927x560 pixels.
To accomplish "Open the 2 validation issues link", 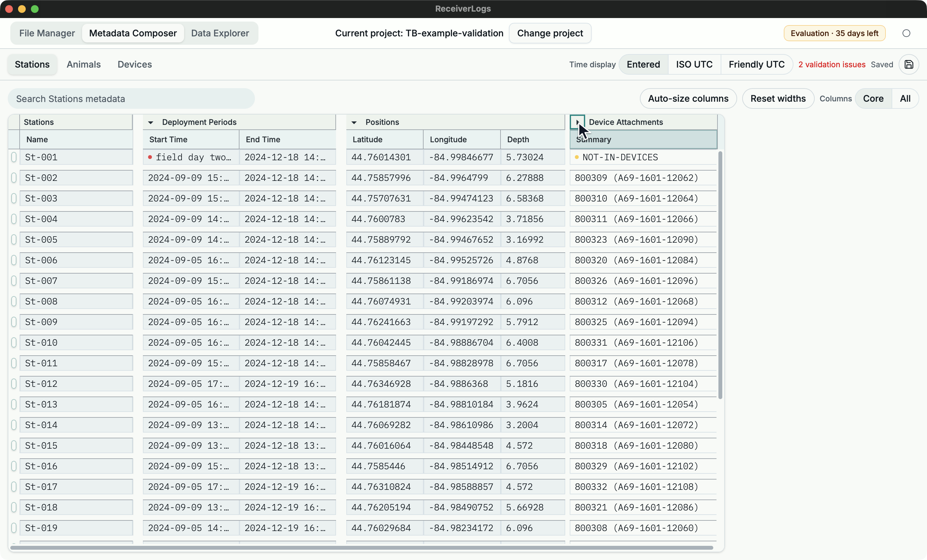I will pos(832,64).
